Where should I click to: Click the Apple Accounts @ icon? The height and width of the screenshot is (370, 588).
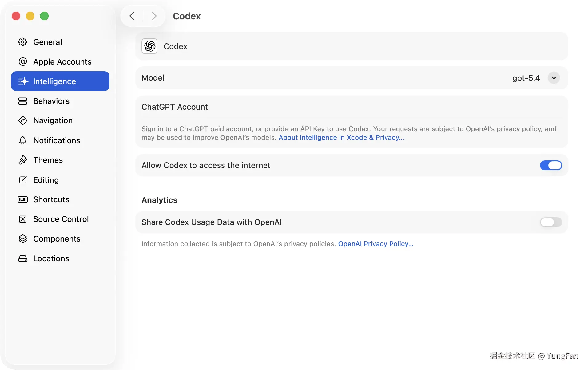tap(23, 61)
